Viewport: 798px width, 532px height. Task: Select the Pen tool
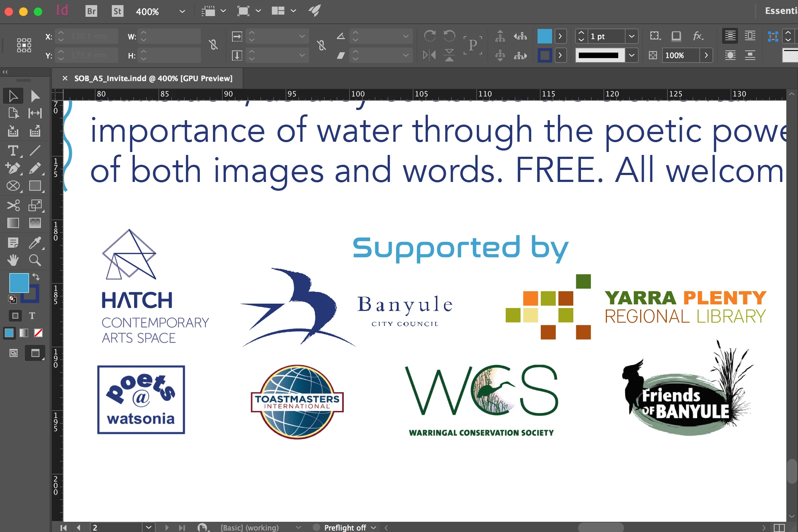[x=13, y=168]
